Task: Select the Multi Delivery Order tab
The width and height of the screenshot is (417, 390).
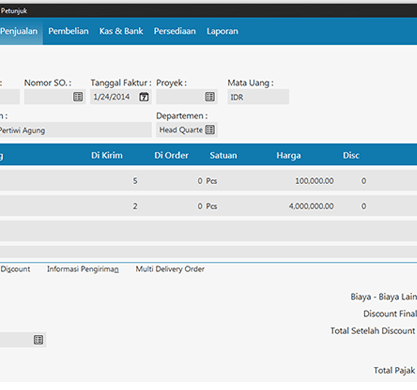Action: [170, 269]
